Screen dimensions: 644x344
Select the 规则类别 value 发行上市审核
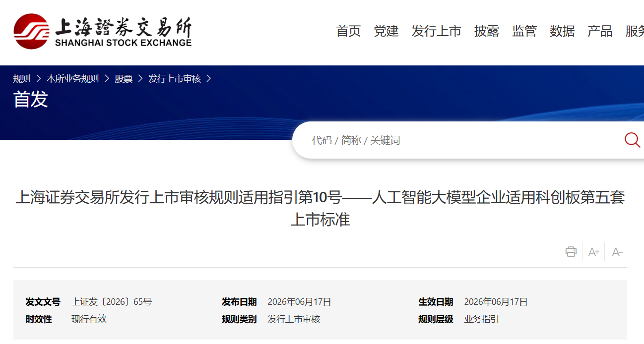pyautogui.click(x=294, y=319)
